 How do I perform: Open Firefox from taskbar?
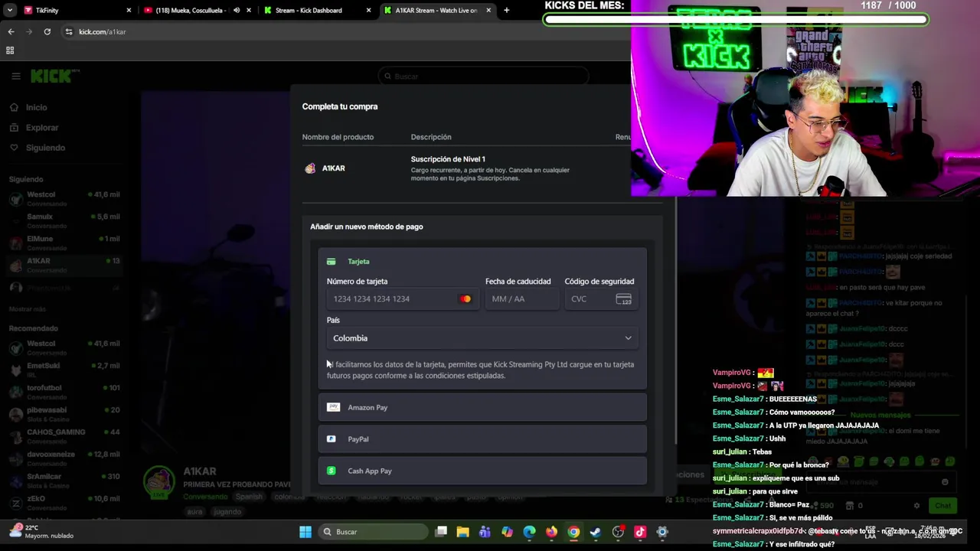point(551,532)
